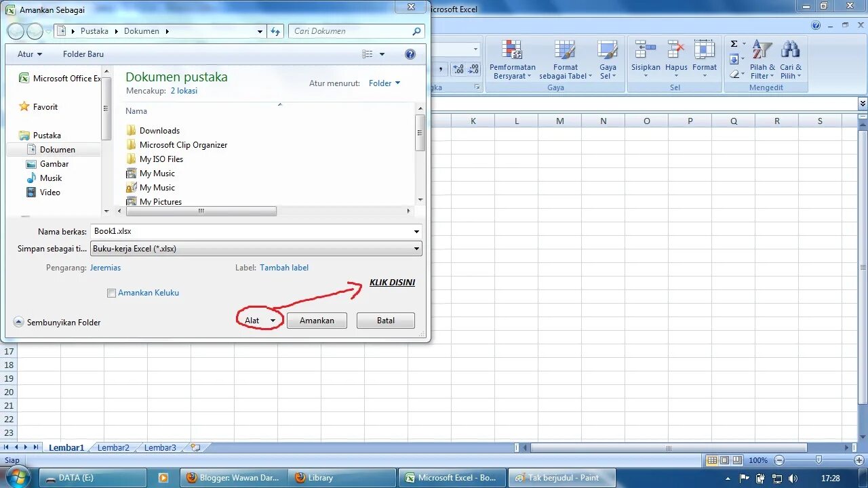This screenshot has height=488, width=868.
Task: Click the comma style icon
Action: (441, 69)
